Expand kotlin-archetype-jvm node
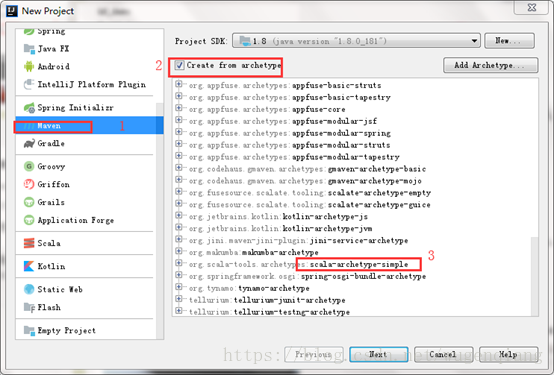The width and height of the screenshot is (554, 375). (x=179, y=227)
